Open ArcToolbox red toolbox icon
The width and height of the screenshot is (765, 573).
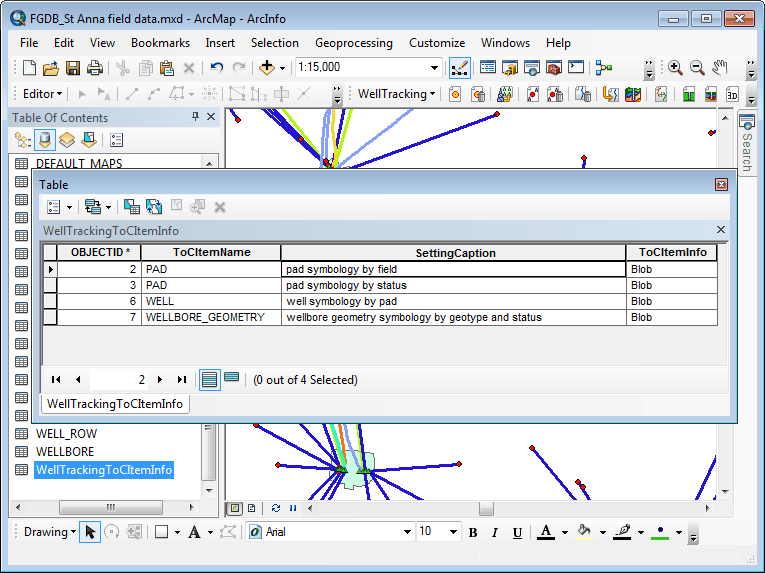click(x=554, y=68)
